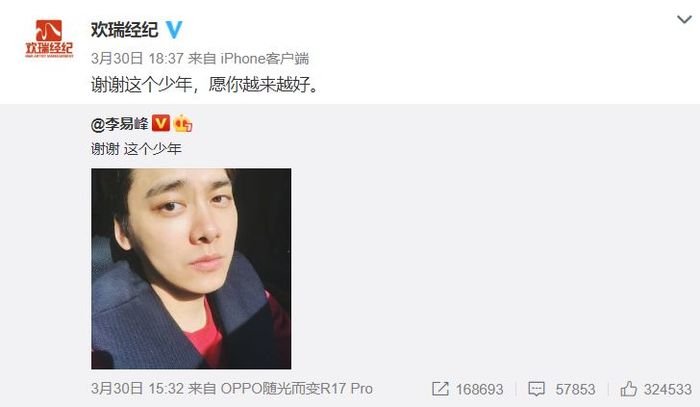
Task: Click the repost text 谢谢这个少年，愿你越来越好
Action: pos(206,84)
